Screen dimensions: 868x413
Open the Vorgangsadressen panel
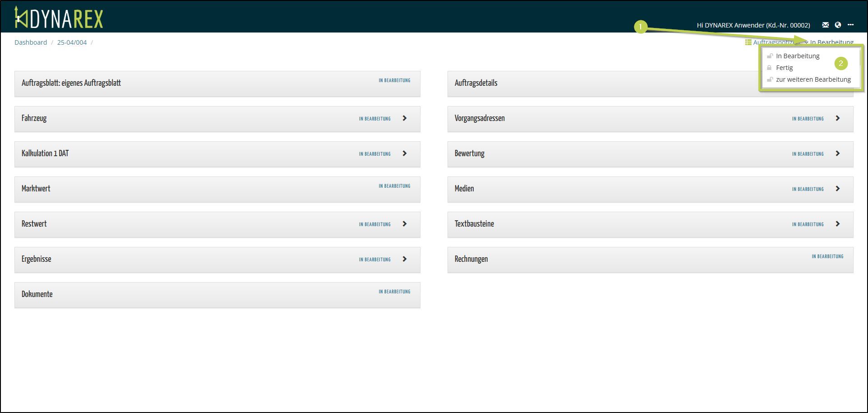pos(650,119)
